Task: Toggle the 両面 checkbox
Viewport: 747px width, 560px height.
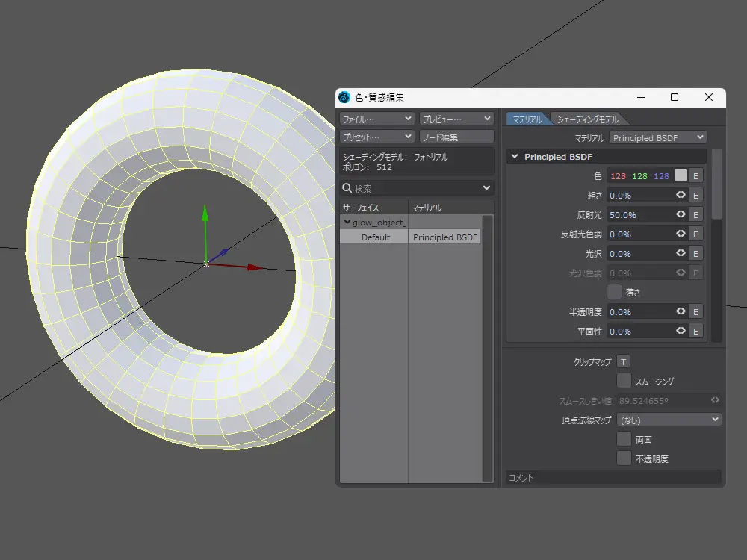Action: [624, 440]
